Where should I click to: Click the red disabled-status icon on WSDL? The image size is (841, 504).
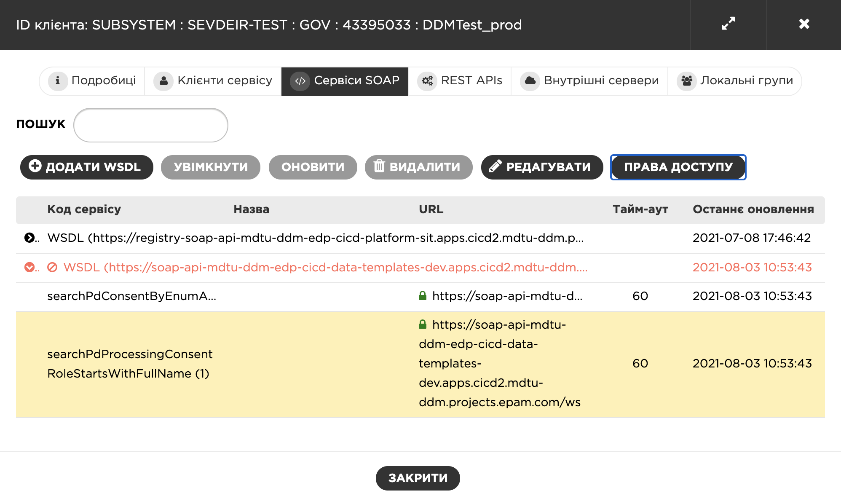coord(52,267)
